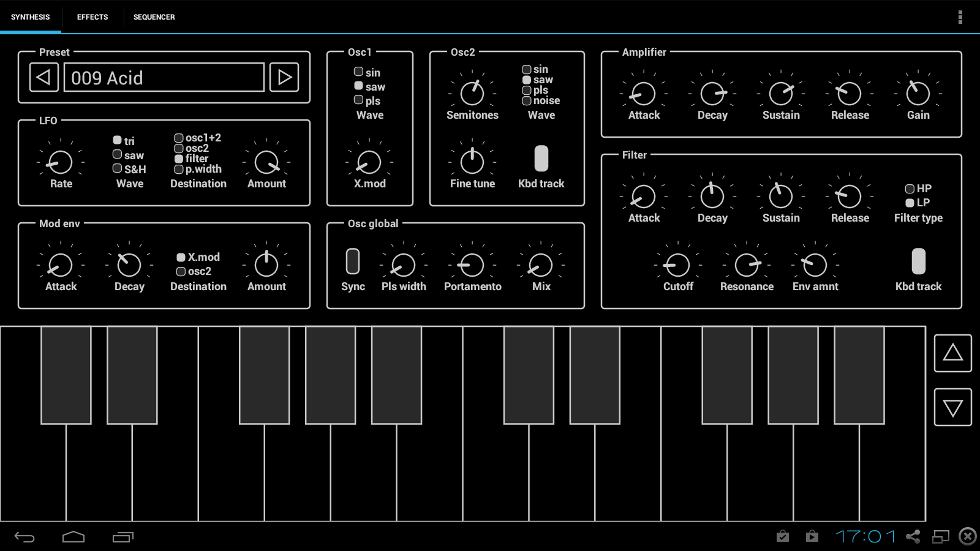Click the Osc2 Fine tune knob

pyautogui.click(x=473, y=162)
